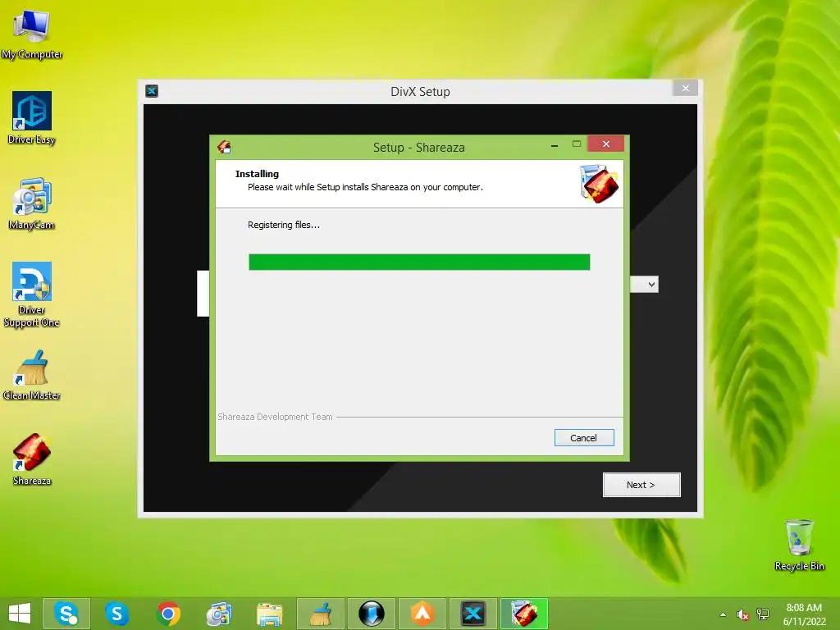The height and width of the screenshot is (630, 840).
Task: Click Shareaza logo in installer header
Action: [x=599, y=184]
